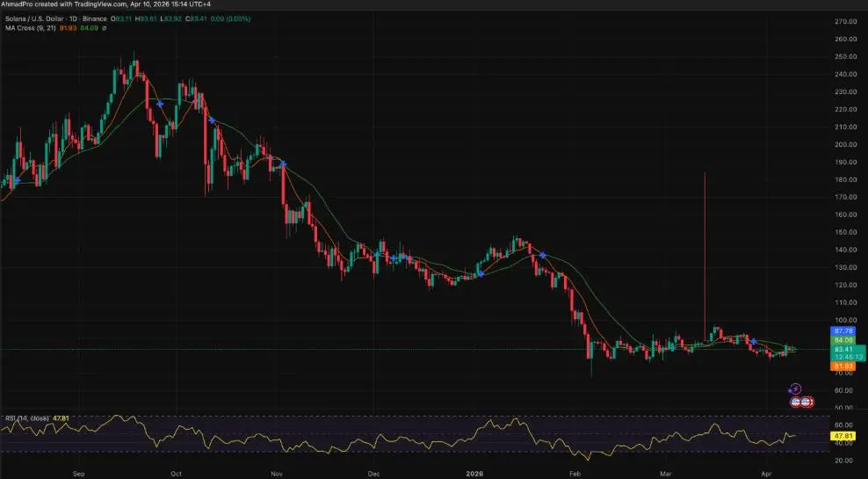Click the Sep label on time axis

click(x=78, y=474)
